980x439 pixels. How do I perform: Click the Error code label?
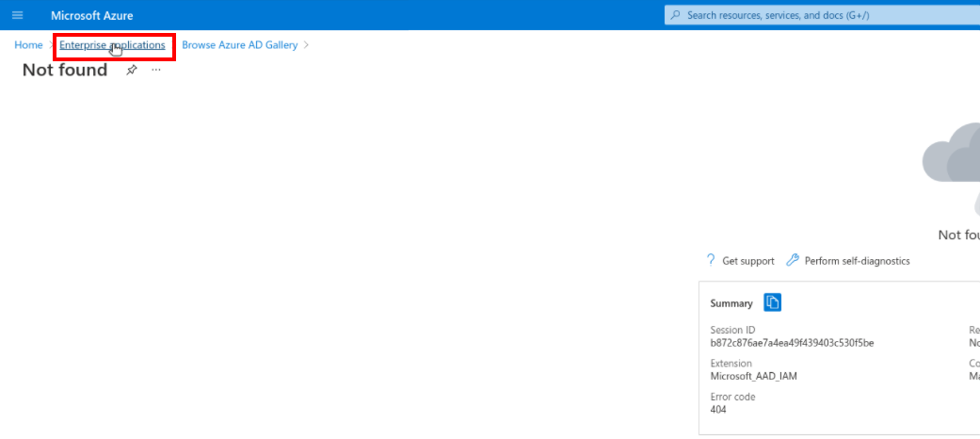(x=732, y=397)
